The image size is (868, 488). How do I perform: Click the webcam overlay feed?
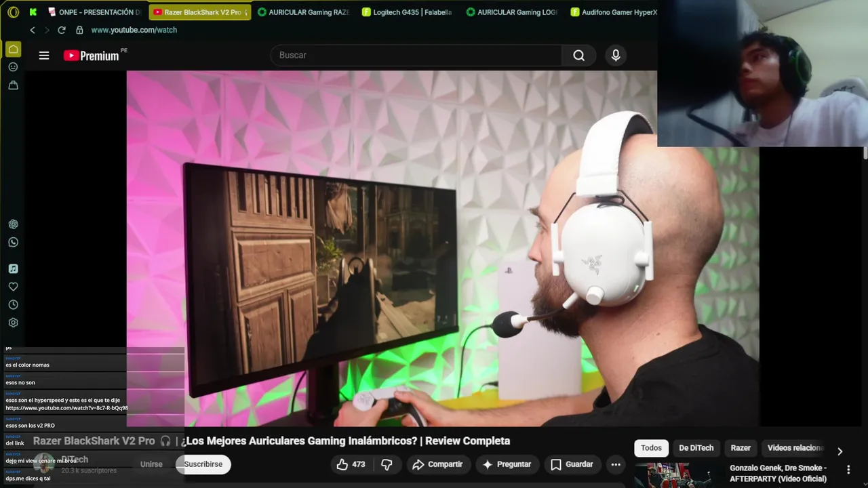click(762, 73)
